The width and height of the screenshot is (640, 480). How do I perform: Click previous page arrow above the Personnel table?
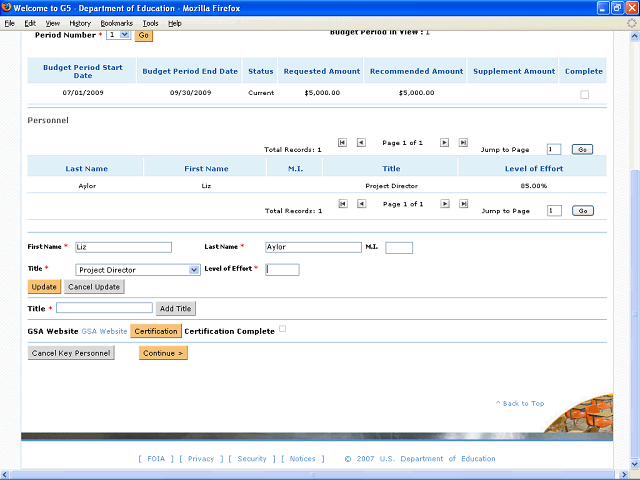click(361, 143)
